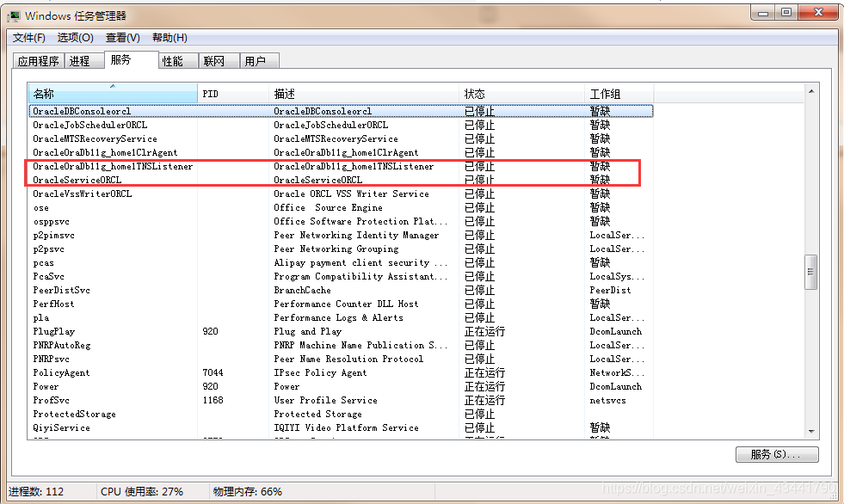Click the User Profile Service description
The height and width of the screenshot is (504, 844).
pyautogui.click(x=325, y=400)
